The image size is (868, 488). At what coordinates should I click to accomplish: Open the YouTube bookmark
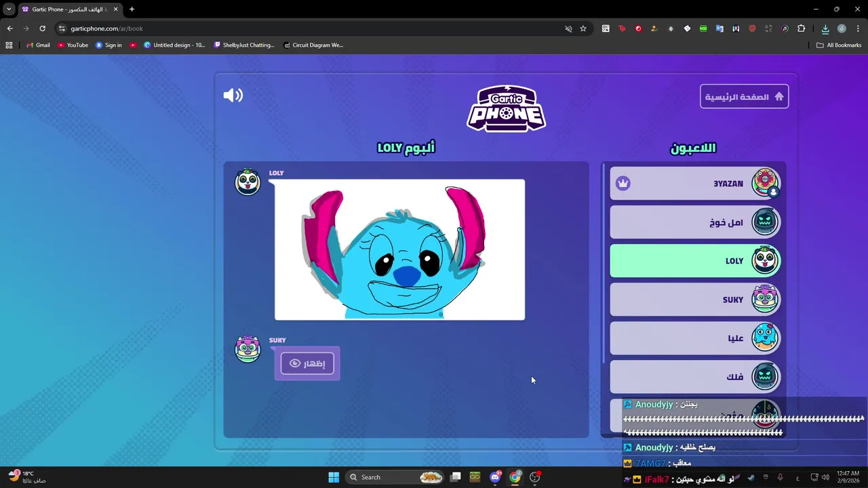tap(73, 45)
